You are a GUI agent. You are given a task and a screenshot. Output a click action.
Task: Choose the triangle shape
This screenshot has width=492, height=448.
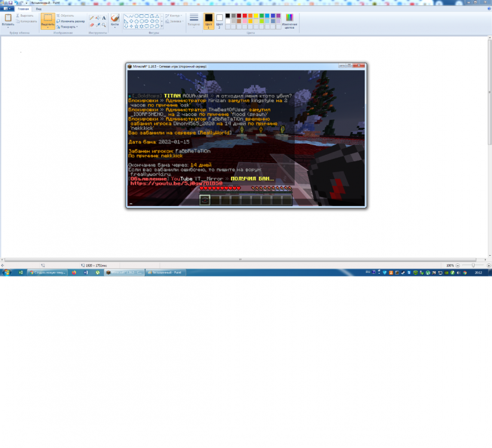(157, 16)
